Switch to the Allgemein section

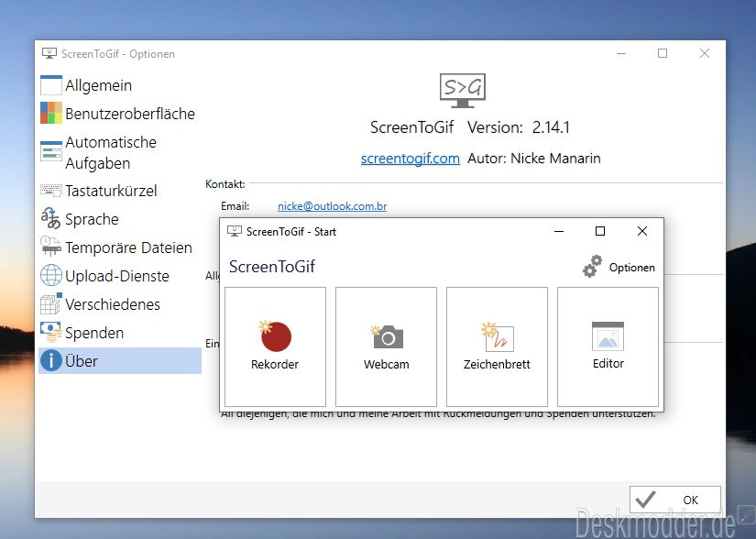tap(120, 85)
